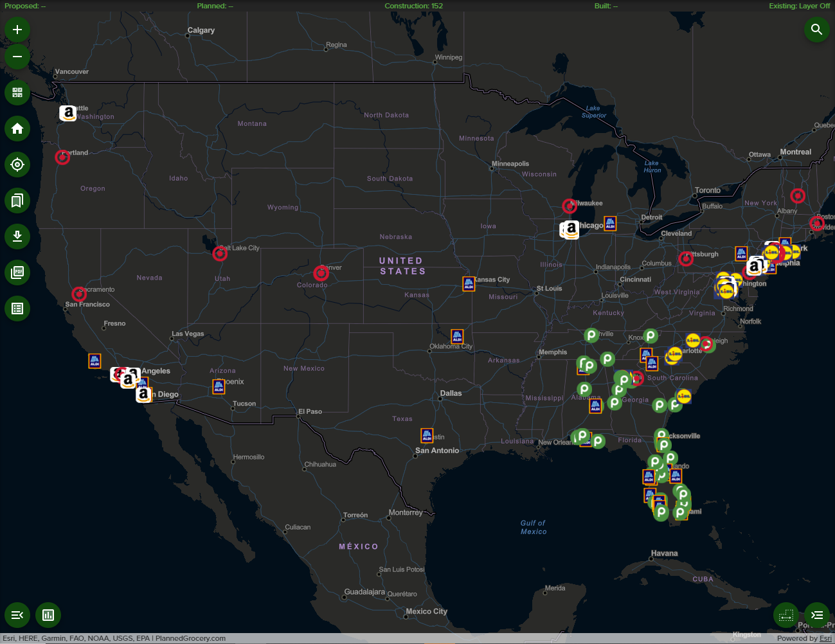Toggle the Built layer status

point(606,6)
